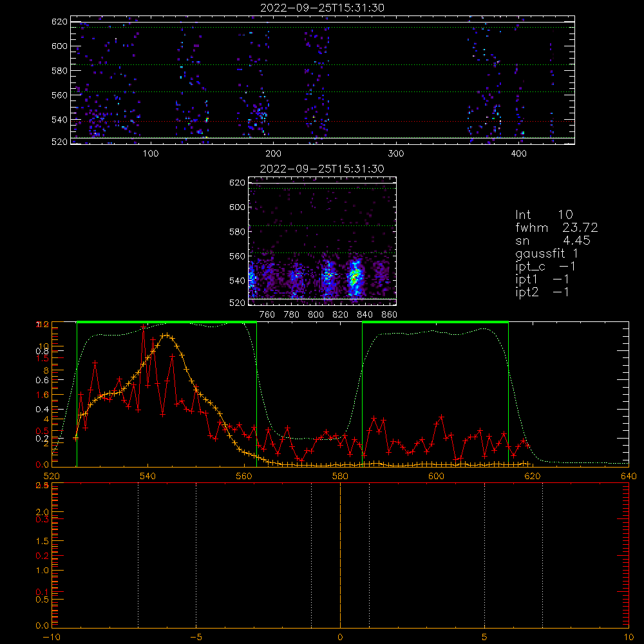The height and width of the screenshot is (644, 644).
Task: Click x-axis label 840 on middle image
Action: 365,315
